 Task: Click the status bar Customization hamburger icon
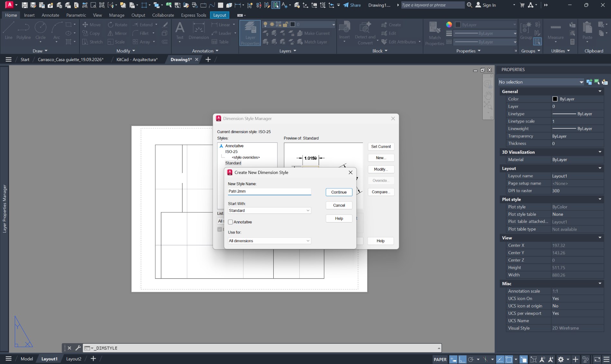606,359
